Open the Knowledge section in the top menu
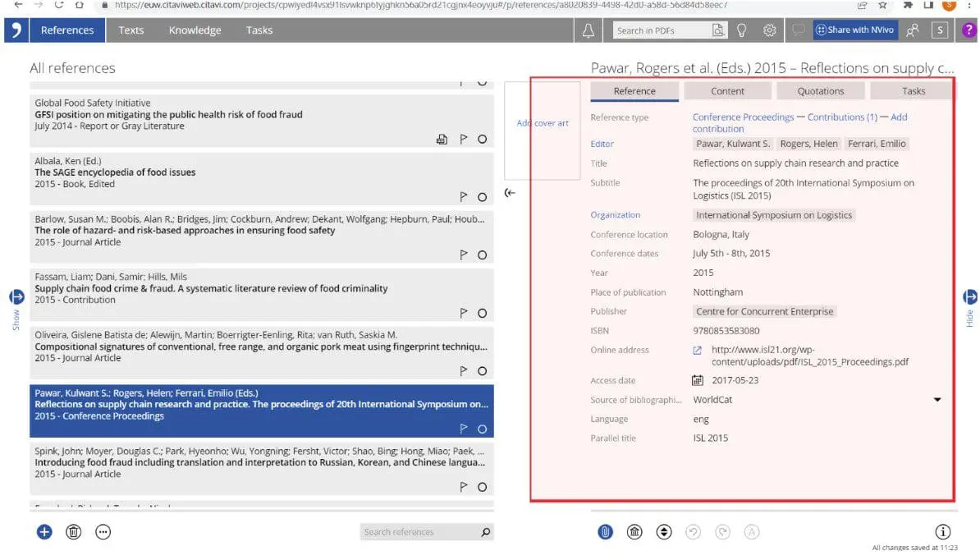 click(x=195, y=30)
